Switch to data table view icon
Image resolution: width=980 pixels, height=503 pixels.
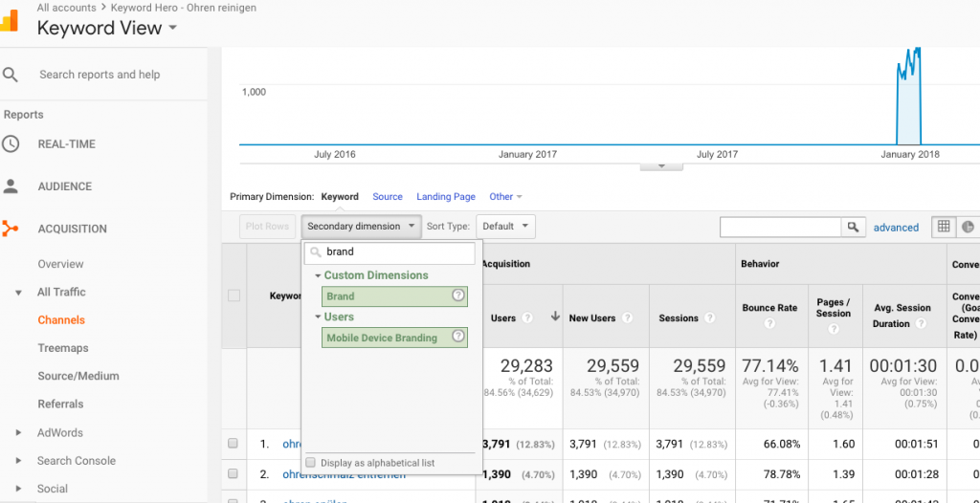tap(944, 227)
